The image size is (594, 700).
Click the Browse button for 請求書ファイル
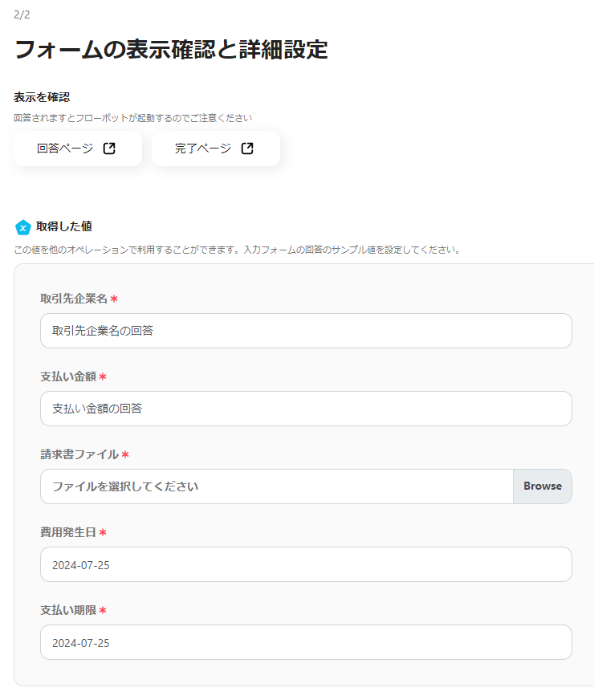pyautogui.click(x=542, y=486)
